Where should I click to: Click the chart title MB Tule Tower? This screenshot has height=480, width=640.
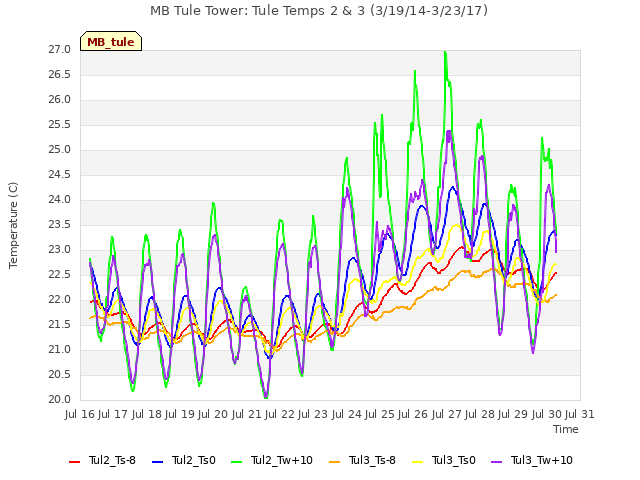319,10
